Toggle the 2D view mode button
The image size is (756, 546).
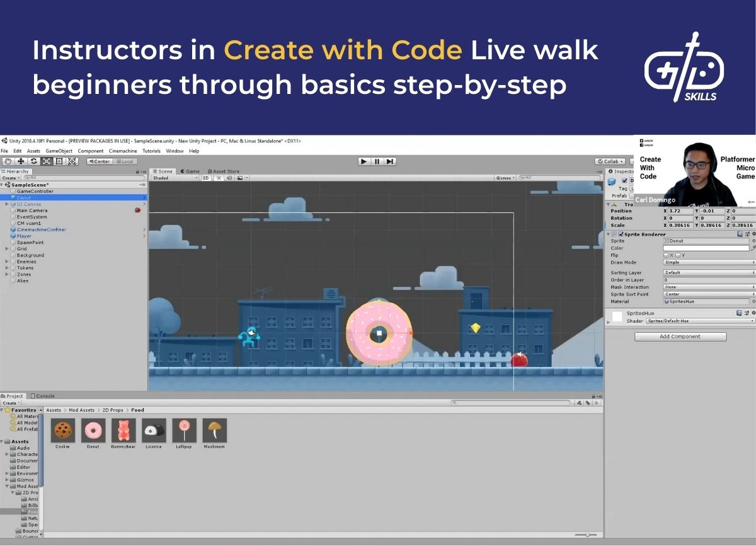click(x=205, y=177)
